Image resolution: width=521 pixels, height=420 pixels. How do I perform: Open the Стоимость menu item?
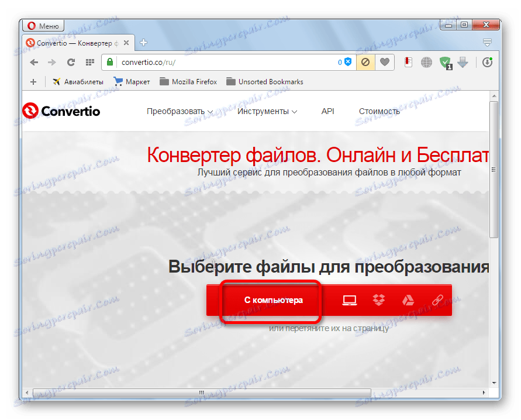(x=379, y=111)
